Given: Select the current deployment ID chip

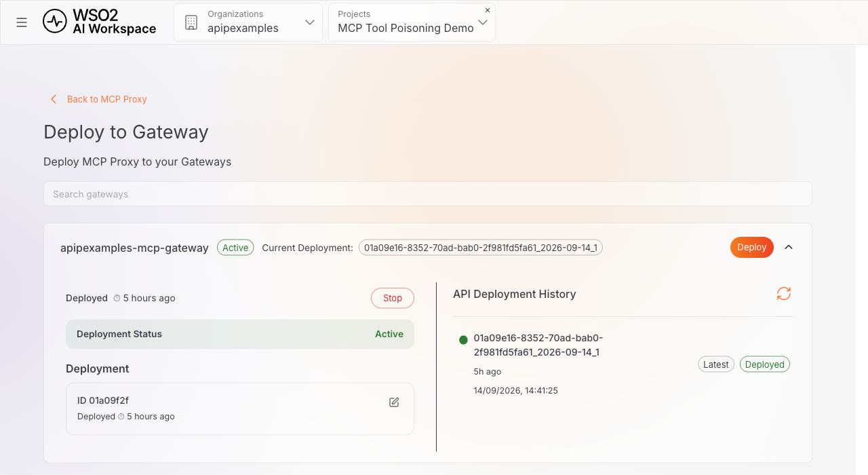Looking at the screenshot, I should click(x=481, y=248).
